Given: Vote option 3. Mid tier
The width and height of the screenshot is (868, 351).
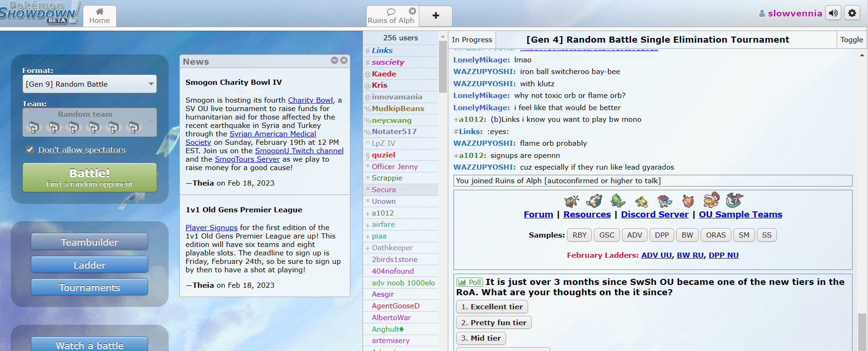Looking at the screenshot, I should coord(481,338).
